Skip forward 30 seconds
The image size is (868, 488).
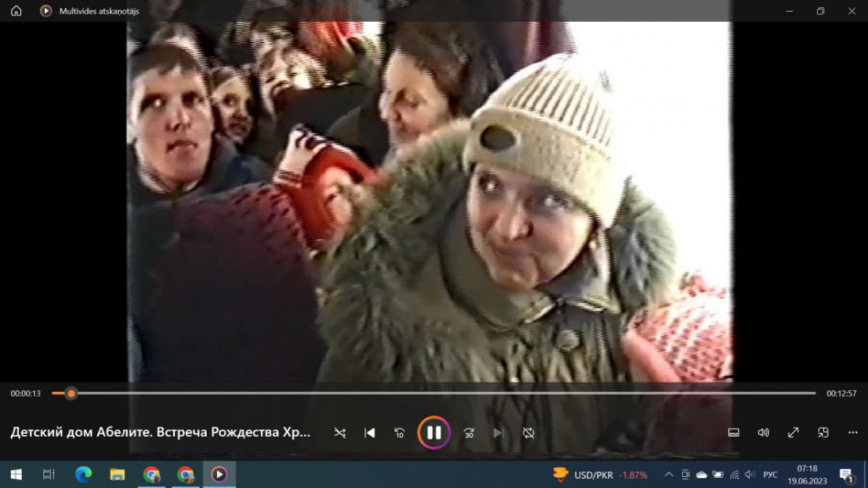[469, 433]
